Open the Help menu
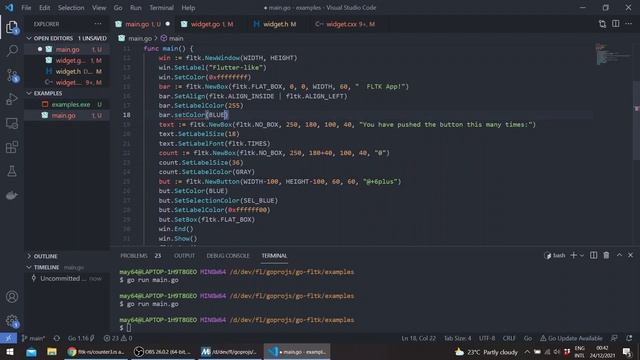This screenshot has width=640, height=360. click(188, 8)
